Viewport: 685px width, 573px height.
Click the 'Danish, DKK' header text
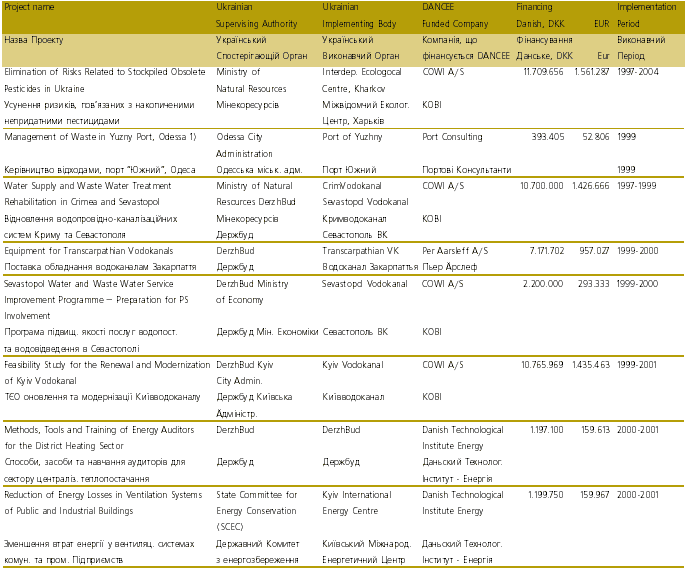click(x=540, y=24)
